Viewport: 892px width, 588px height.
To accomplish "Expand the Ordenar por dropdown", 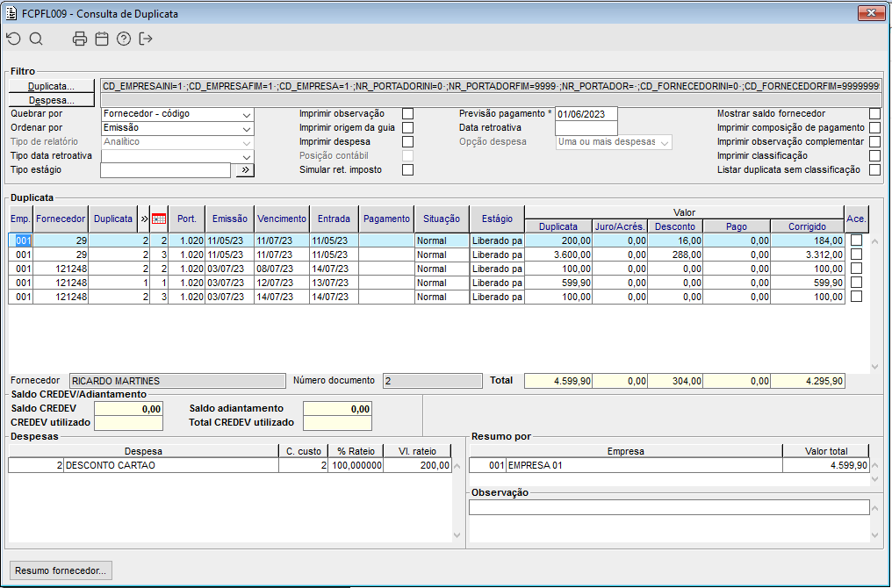I will click(246, 128).
